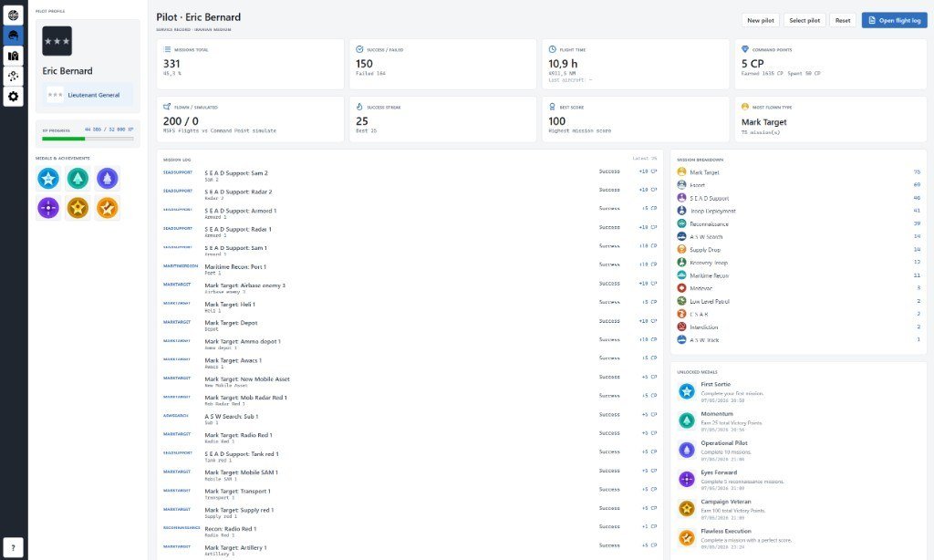Open the flight log
The height and width of the screenshot is (560, 934).
[x=894, y=20]
